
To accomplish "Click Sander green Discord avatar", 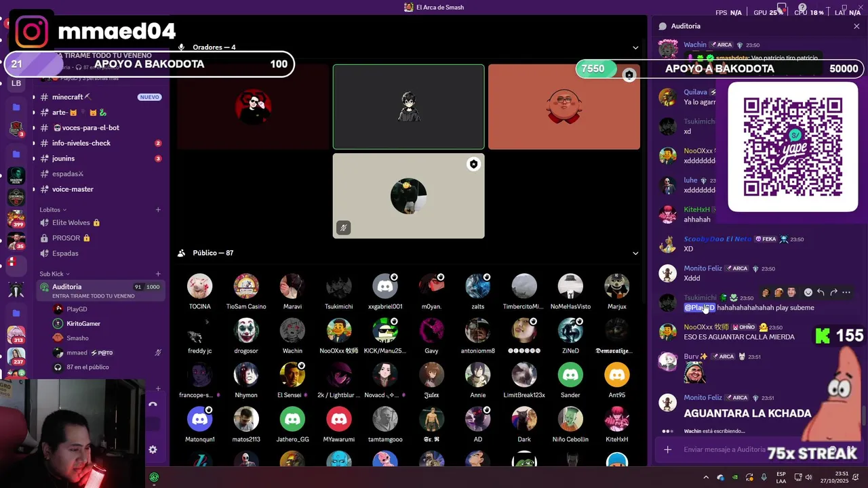I will tap(570, 375).
